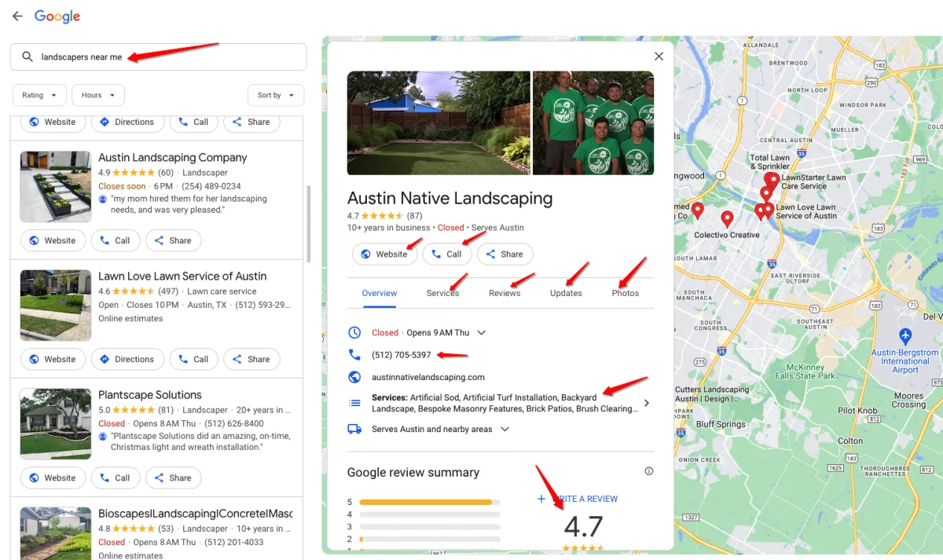Viewport: 943px width, 560px height.
Task: Visit website for Austin Landscaping Company
Action: (53, 240)
